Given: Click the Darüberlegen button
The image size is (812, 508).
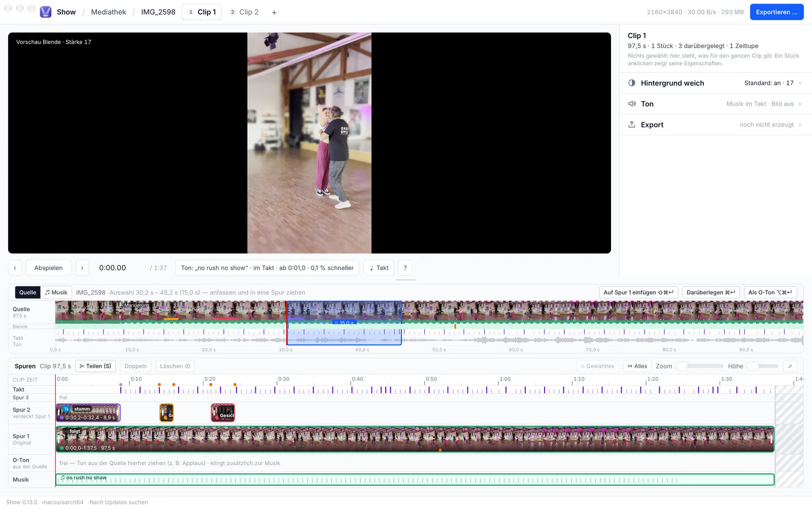Looking at the screenshot, I should point(711,292).
